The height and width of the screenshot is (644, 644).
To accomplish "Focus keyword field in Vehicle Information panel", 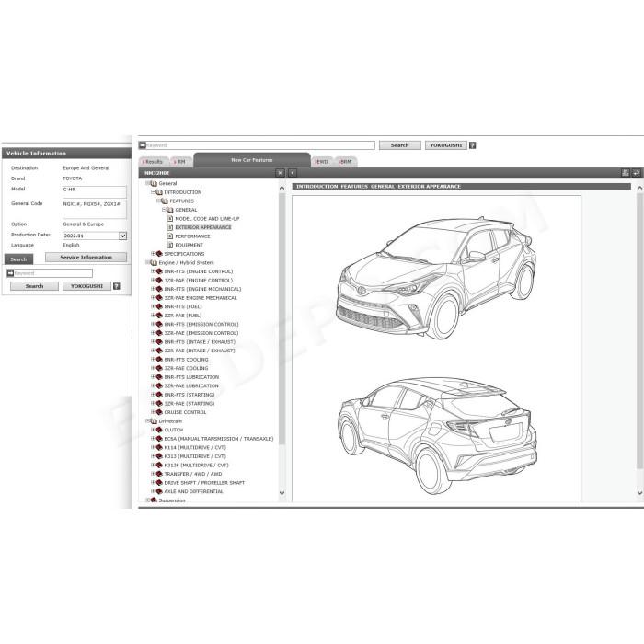I will click(53, 273).
